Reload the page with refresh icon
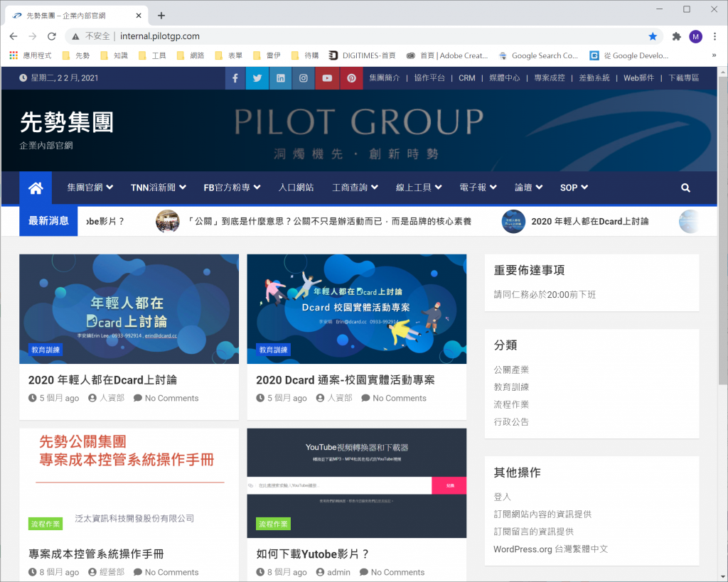This screenshot has width=728, height=582. pos(52,36)
